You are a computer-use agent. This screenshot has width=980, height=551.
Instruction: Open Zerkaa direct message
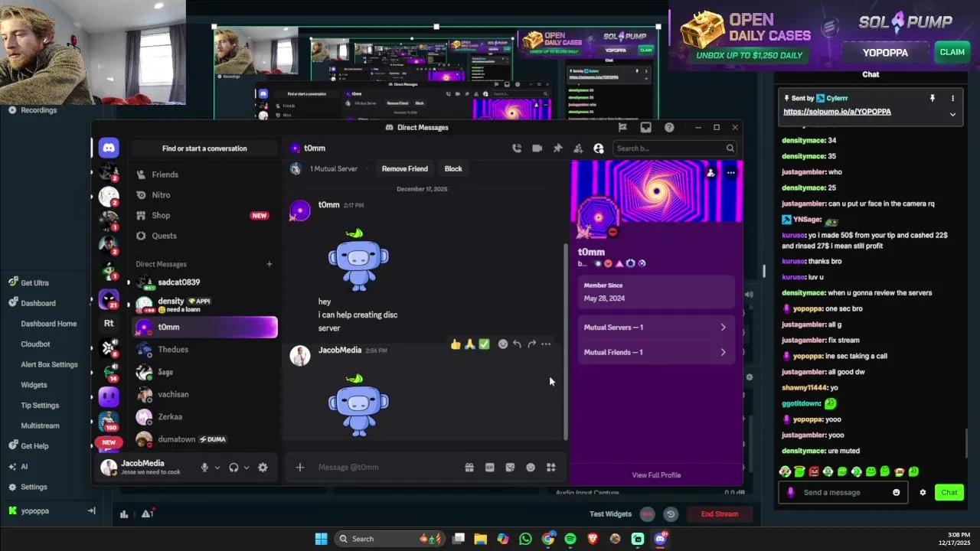tap(204, 417)
